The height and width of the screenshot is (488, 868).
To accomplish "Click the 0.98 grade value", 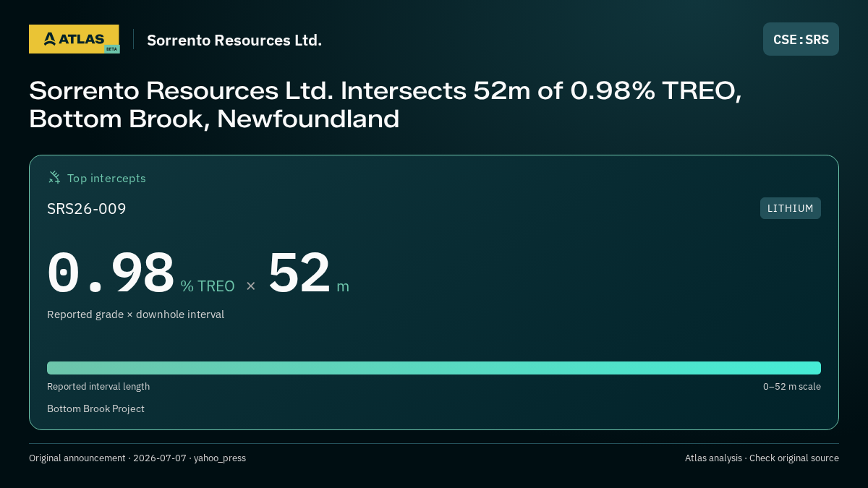I will pos(111,273).
